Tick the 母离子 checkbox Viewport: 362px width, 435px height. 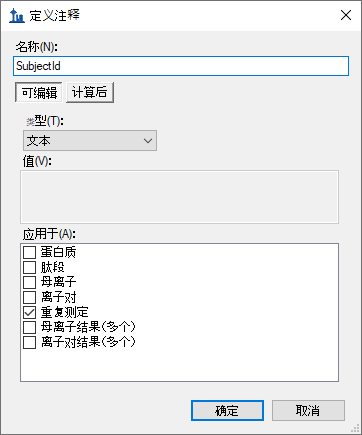point(29,282)
